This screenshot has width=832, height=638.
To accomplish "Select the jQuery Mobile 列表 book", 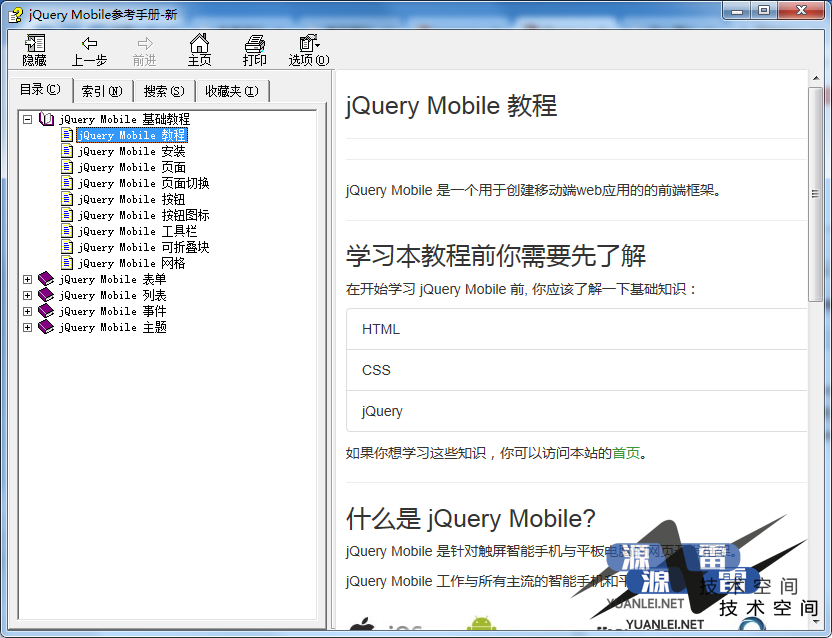I will pos(112,295).
